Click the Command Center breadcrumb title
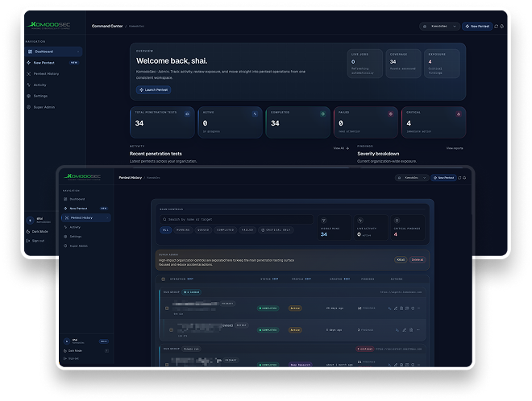Viewport: 532px width, 401px height. pyautogui.click(x=107, y=26)
